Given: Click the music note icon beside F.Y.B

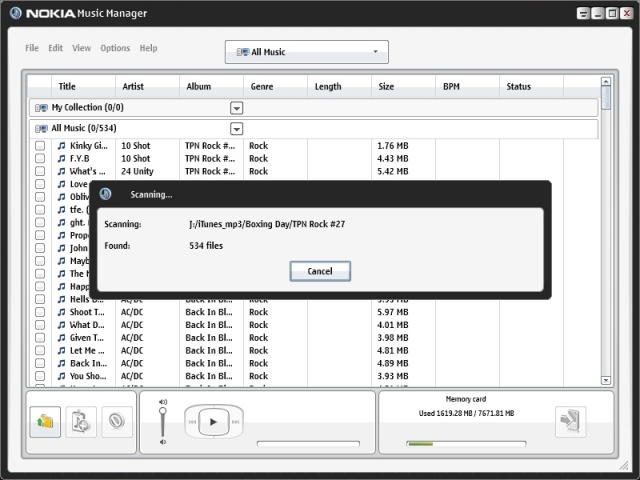Looking at the screenshot, I should tap(61, 158).
